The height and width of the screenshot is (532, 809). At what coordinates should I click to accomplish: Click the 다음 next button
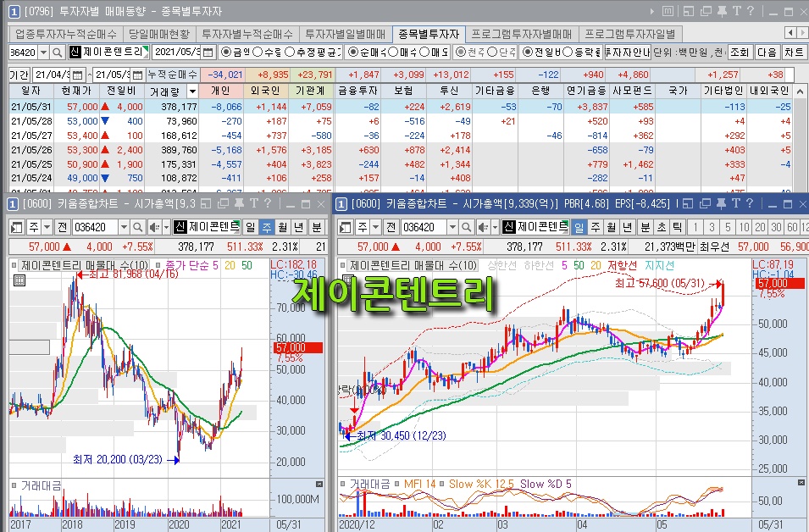point(767,53)
